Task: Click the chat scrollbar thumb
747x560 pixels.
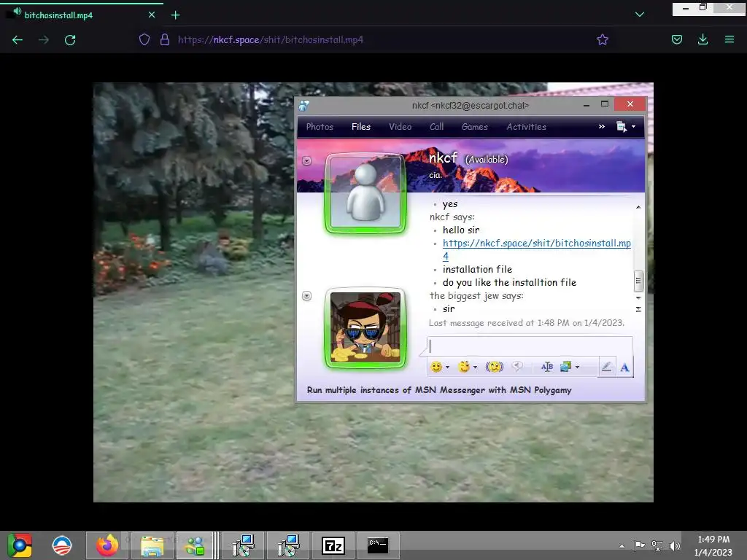Action: point(638,281)
